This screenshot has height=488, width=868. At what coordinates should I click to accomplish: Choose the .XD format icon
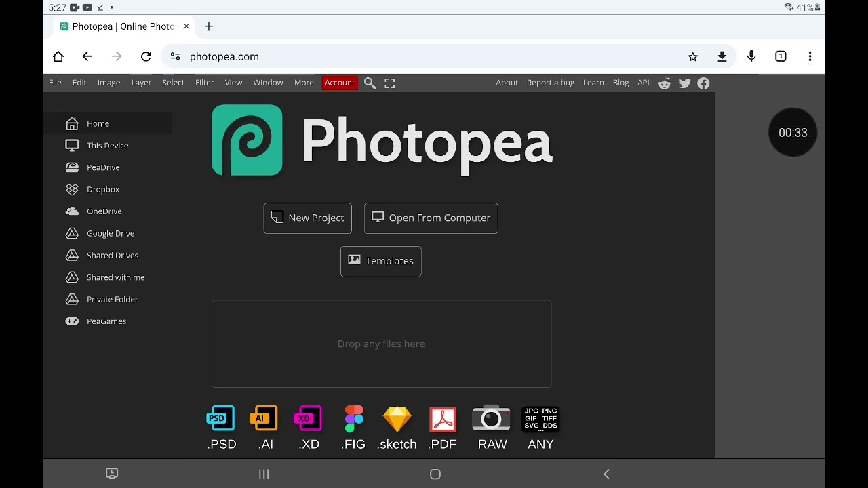tap(308, 419)
